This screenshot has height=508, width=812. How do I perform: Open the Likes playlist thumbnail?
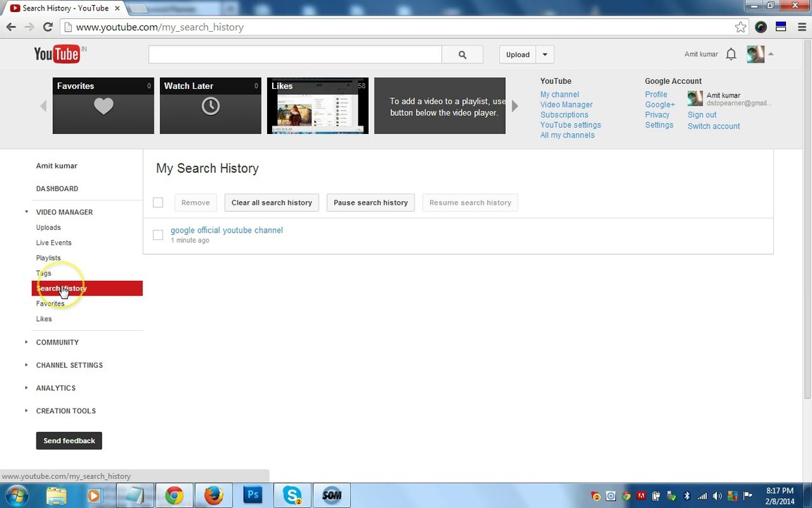(x=317, y=106)
